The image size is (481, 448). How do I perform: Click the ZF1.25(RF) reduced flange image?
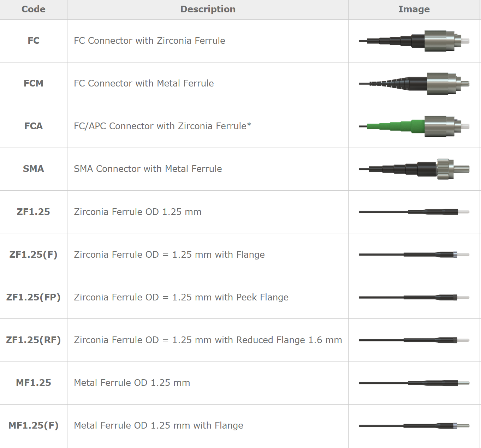point(414,340)
